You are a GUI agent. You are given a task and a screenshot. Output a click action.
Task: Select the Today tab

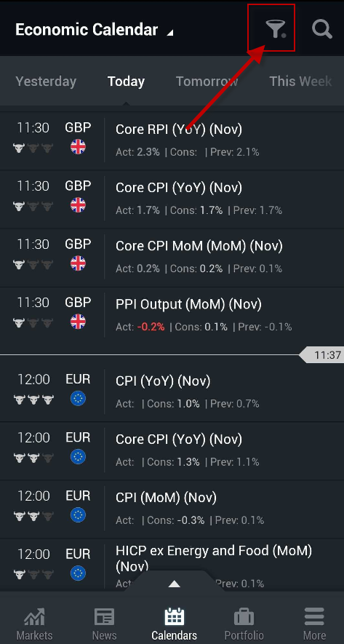point(126,82)
